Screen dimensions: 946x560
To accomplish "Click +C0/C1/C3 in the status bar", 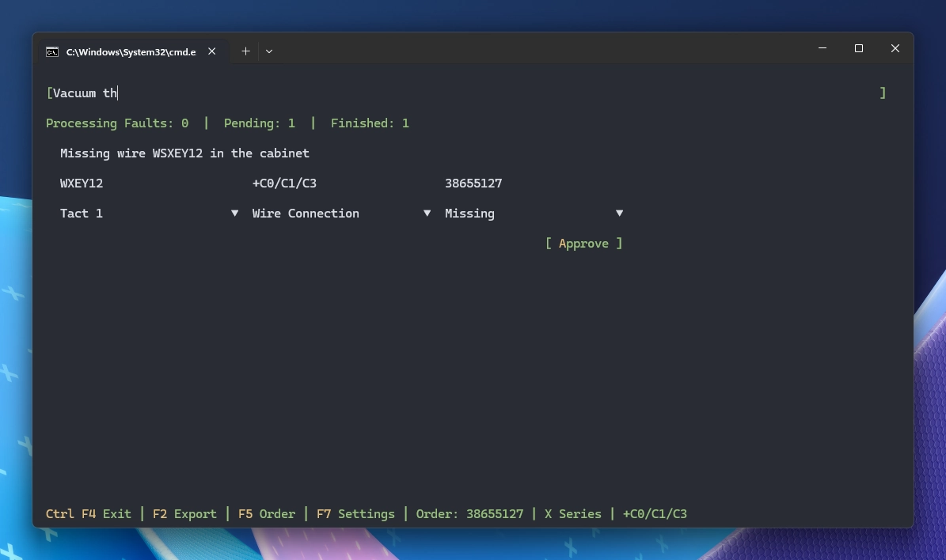I will 655,513.
